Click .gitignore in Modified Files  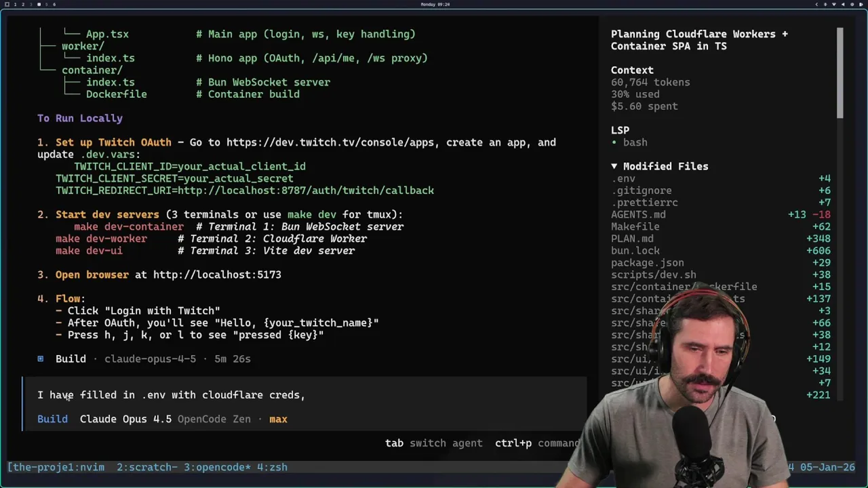coord(642,190)
